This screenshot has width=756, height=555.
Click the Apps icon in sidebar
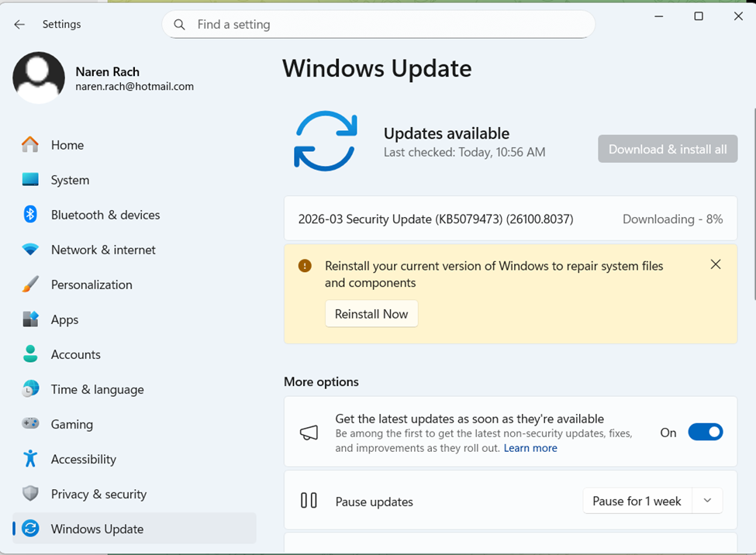30,319
